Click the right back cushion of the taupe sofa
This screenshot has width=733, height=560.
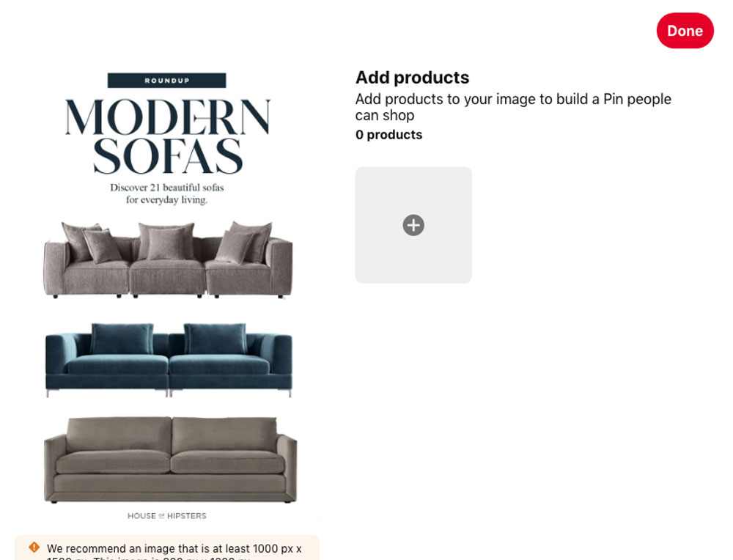coord(224,435)
